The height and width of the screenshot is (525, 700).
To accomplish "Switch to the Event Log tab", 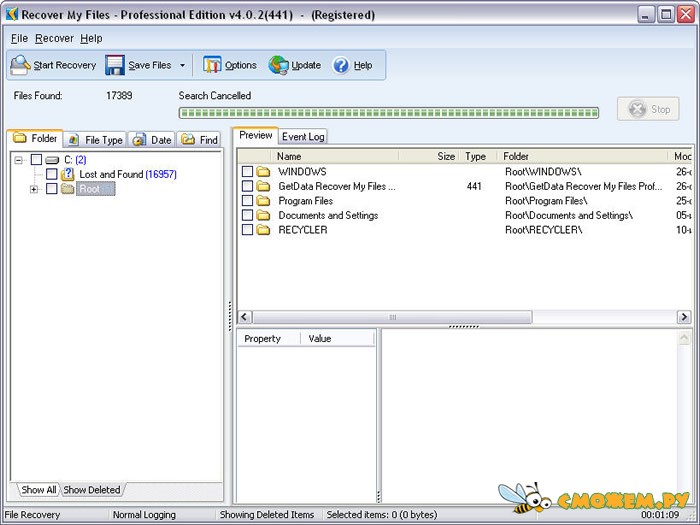I will point(303,137).
